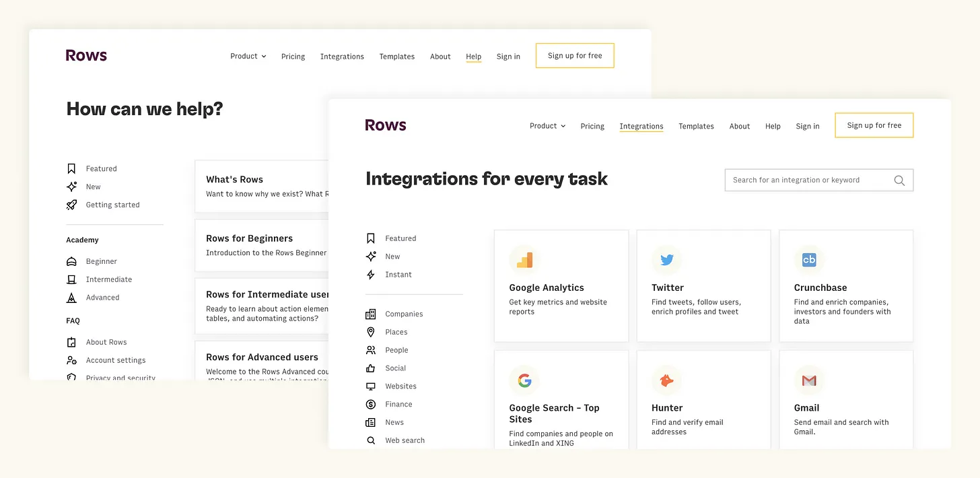Image resolution: width=980 pixels, height=478 pixels.
Task: Expand Product dropdown in Integrations page navbar
Action: pyautogui.click(x=548, y=126)
